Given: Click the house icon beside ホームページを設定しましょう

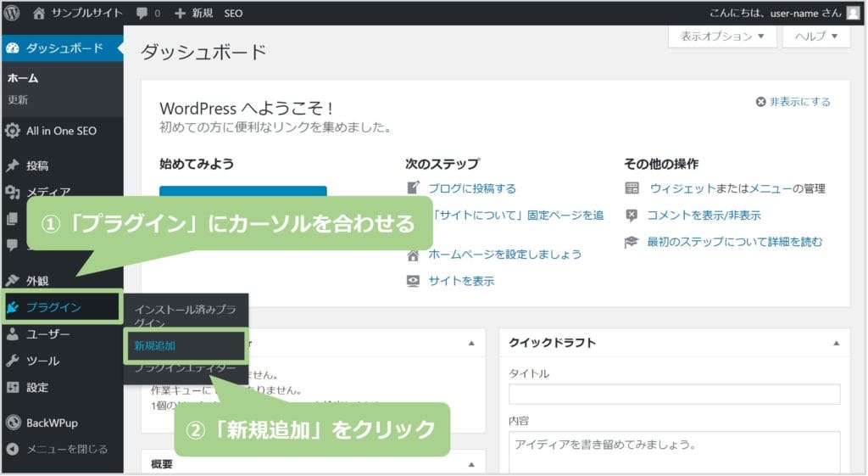Looking at the screenshot, I should [413, 255].
